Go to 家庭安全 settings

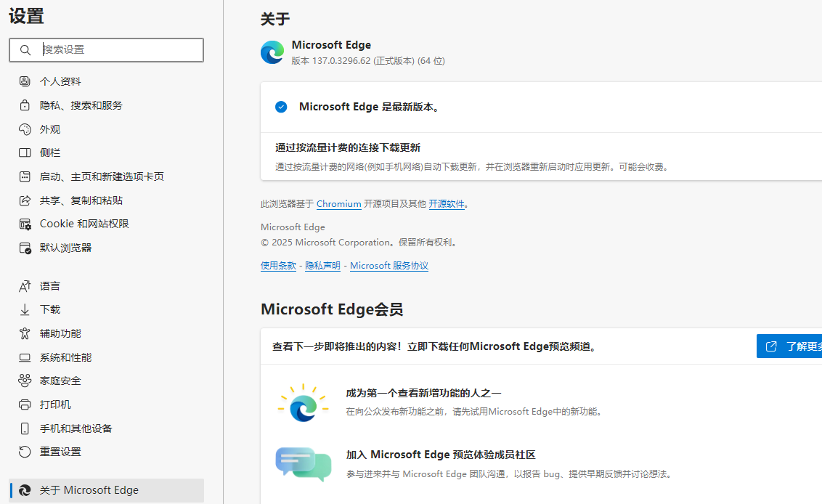pyautogui.click(x=107, y=381)
